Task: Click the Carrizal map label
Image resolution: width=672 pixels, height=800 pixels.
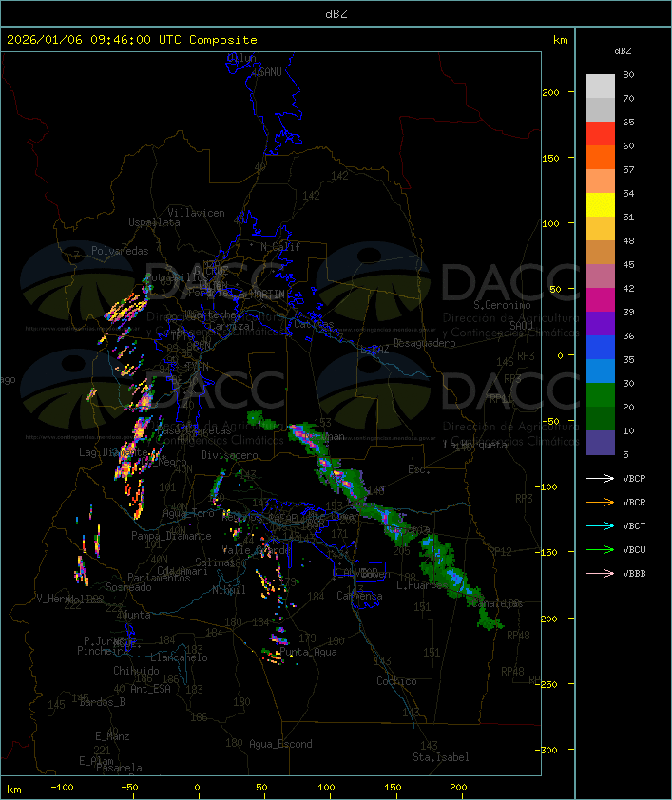Action: coord(232,326)
